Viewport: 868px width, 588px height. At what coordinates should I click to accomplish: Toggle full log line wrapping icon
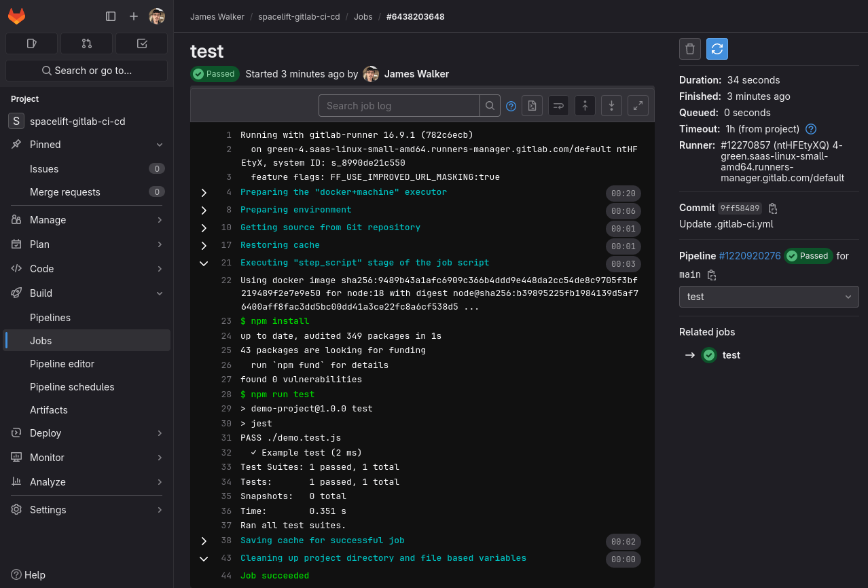coord(558,105)
